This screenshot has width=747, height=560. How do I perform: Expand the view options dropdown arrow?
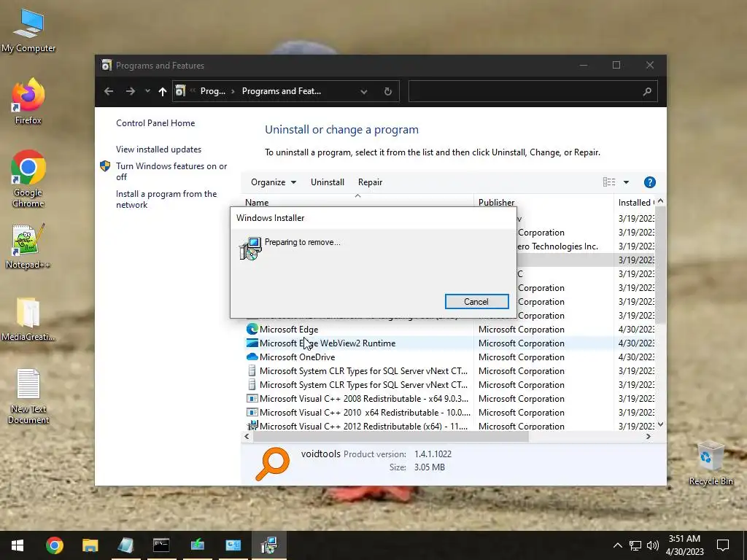626,182
